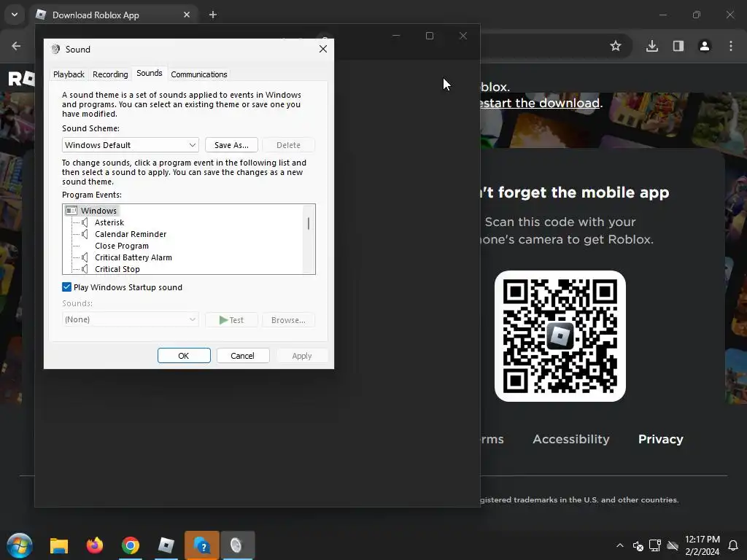Select the Calendar Reminder event
Image resolution: width=747 pixels, height=560 pixels.
pyautogui.click(x=131, y=234)
